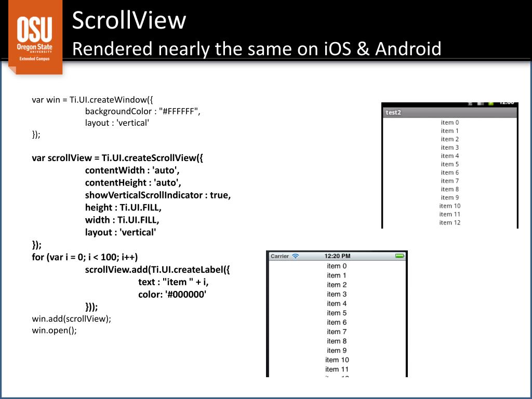The height and width of the screenshot is (399, 532).
Task: Select item 1 in the Android list
Action: coord(450,131)
